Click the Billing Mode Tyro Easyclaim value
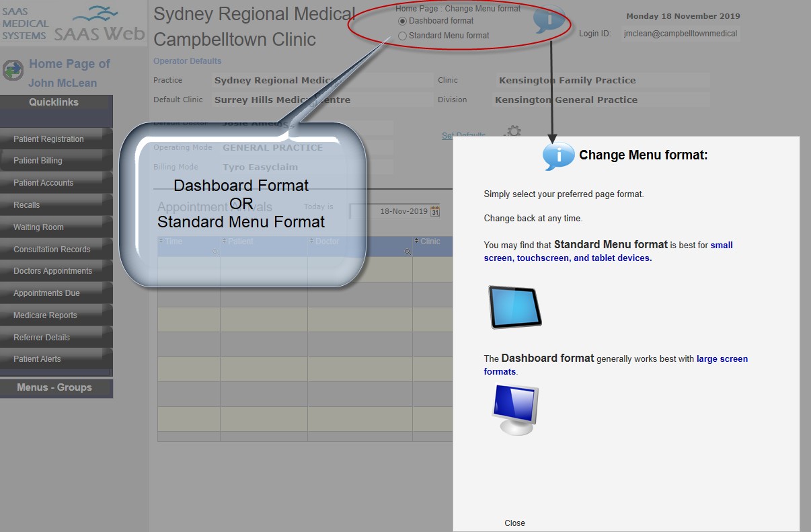Image resolution: width=811 pixels, height=532 pixels. pyautogui.click(x=260, y=167)
